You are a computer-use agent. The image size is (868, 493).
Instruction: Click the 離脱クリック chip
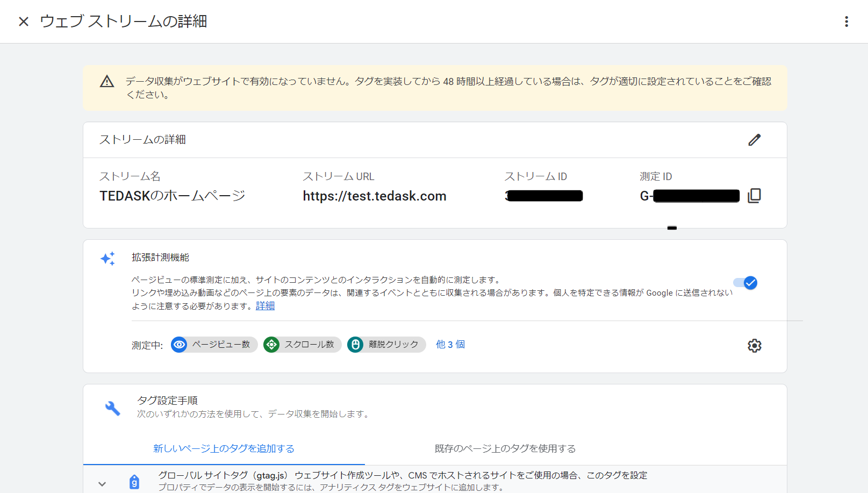(x=386, y=345)
